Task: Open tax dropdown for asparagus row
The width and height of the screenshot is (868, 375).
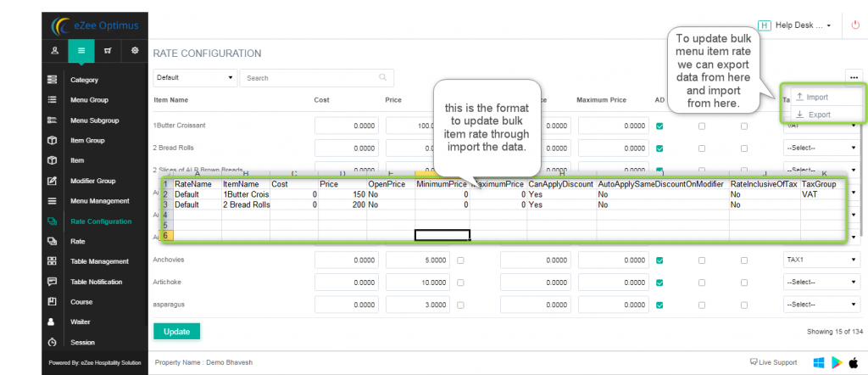Action: pyautogui.click(x=821, y=304)
